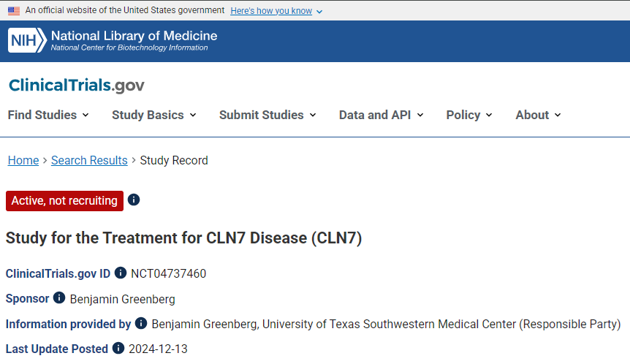Open the Find Studies dropdown menu
This screenshot has height=364, width=630.
tap(48, 115)
